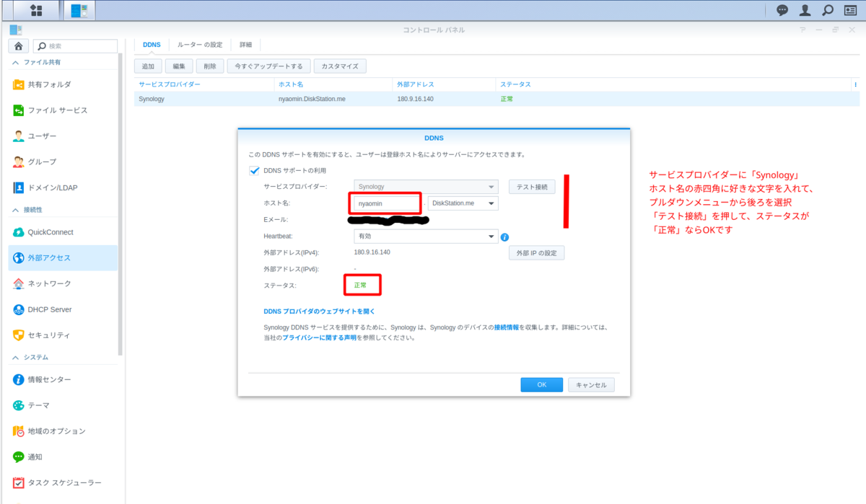Switch to 詳細 tab
Viewport: 866px width, 504px height.
246,45
